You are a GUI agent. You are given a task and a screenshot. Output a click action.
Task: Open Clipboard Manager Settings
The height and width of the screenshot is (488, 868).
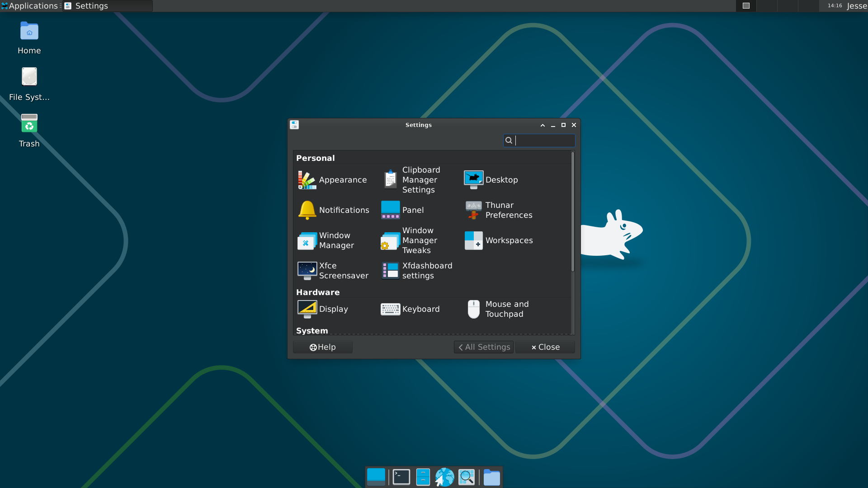coord(411,180)
